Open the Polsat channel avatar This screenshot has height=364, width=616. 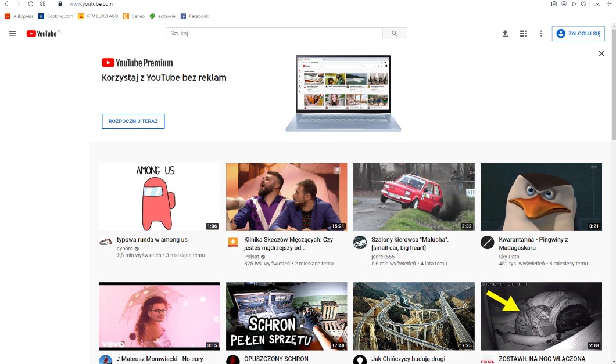point(232,243)
